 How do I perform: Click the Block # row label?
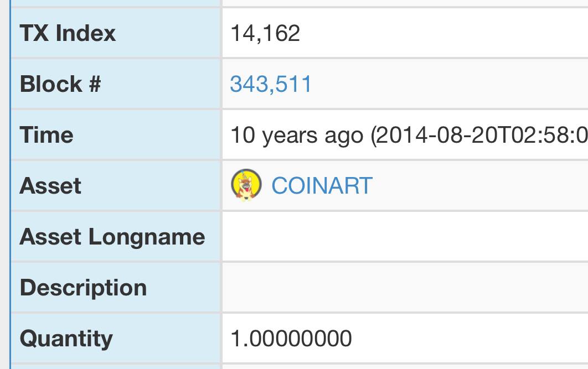60,84
